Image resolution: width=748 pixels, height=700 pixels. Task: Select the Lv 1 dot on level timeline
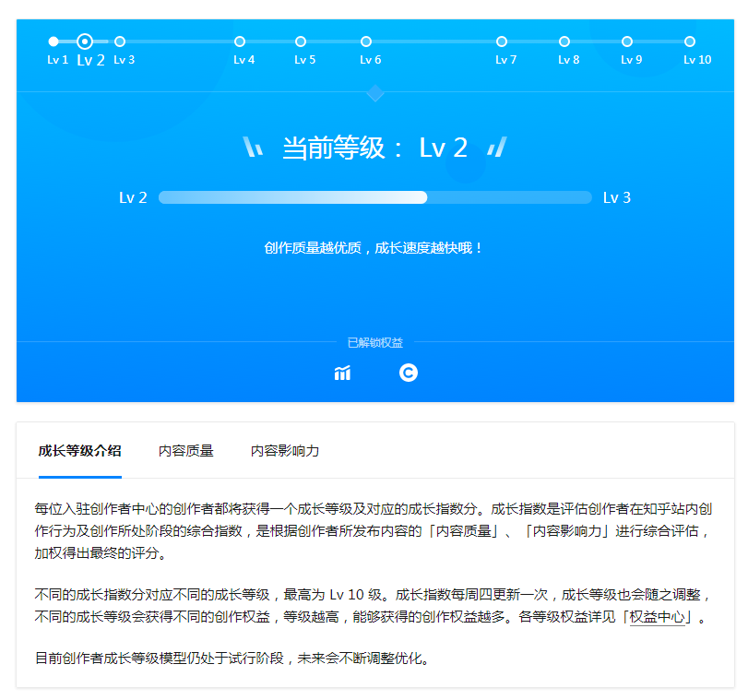53,42
